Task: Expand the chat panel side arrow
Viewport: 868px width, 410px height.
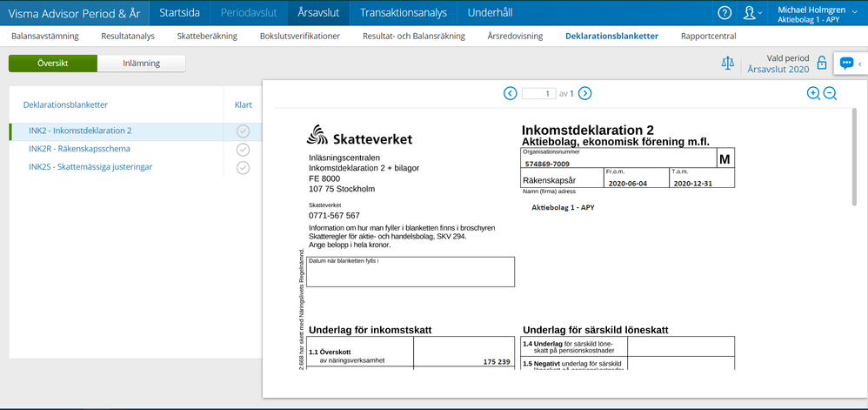Action: coord(860,64)
